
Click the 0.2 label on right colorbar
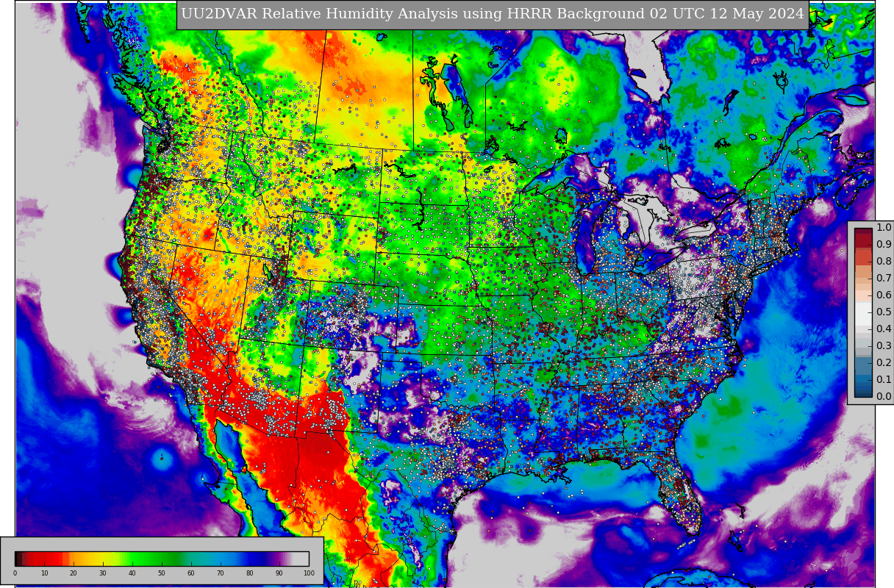coord(884,363)
